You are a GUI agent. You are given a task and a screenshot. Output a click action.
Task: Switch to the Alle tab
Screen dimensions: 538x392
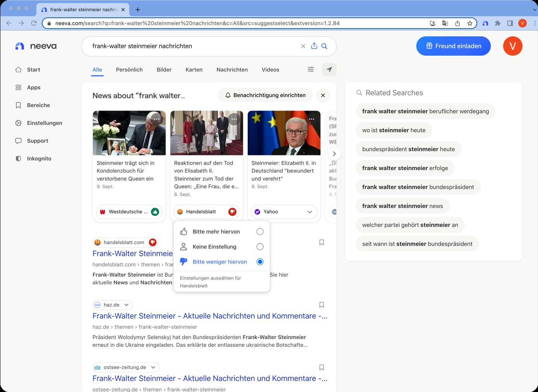pyautogui.click(x=97, y=70)
